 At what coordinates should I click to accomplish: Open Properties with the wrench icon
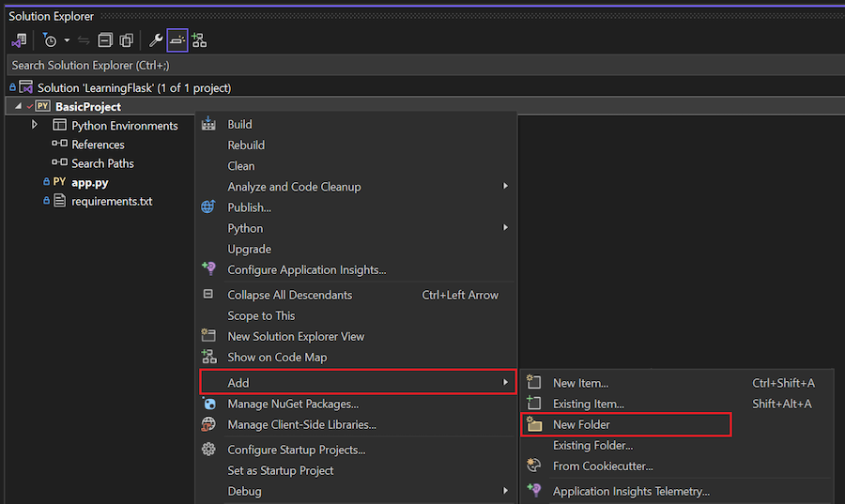point(156,40)
